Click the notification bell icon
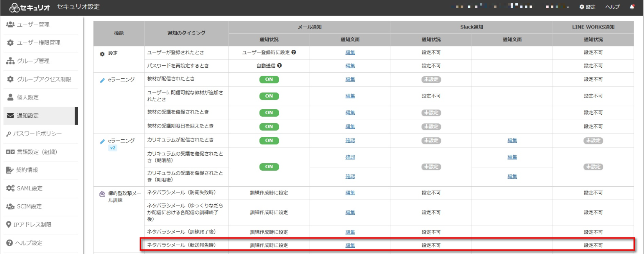 [x=632, y=7]
